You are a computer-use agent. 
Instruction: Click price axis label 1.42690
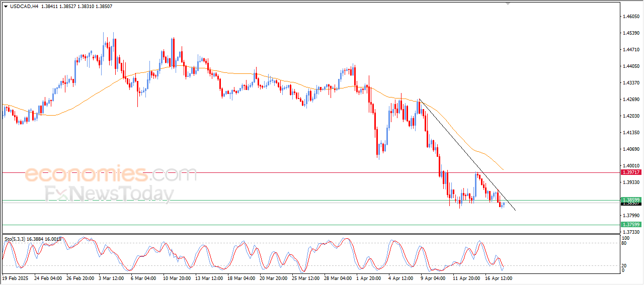click(631, 100)
